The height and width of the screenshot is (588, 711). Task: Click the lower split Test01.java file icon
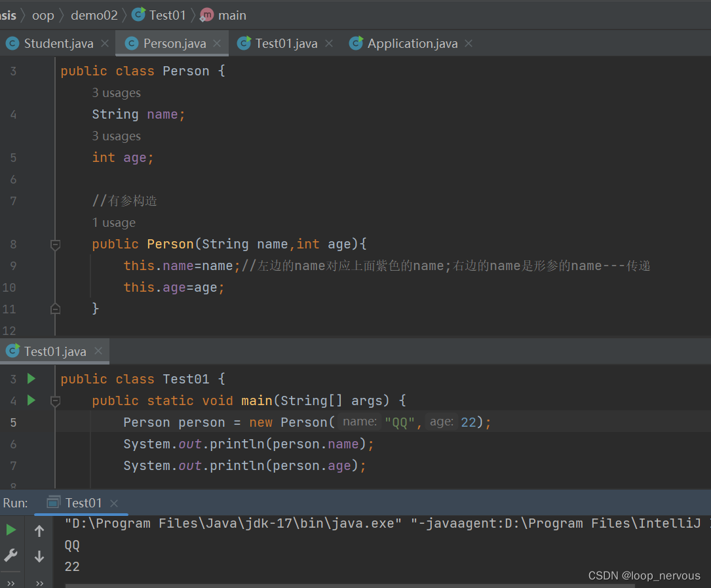pos(12,351)
